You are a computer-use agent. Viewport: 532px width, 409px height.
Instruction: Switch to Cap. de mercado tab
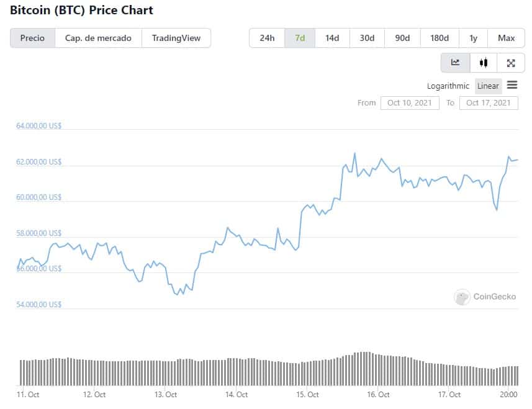[98, 38]
